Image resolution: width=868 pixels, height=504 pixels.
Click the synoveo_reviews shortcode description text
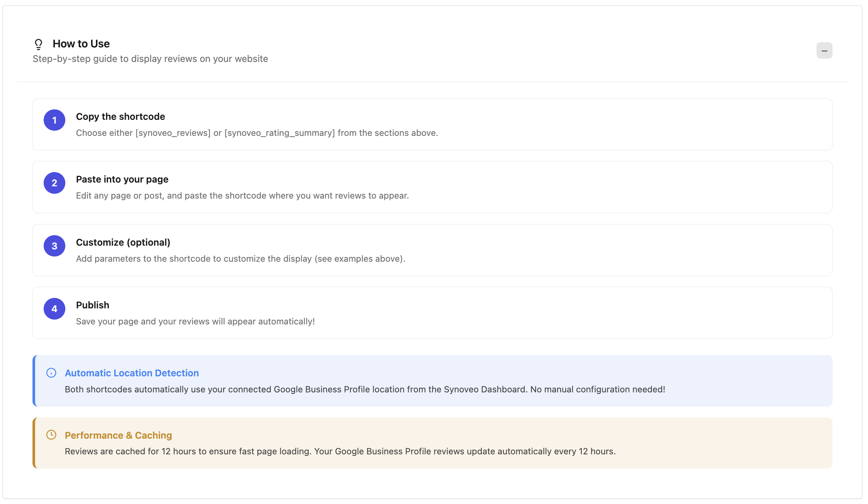[x=257, y=133]
